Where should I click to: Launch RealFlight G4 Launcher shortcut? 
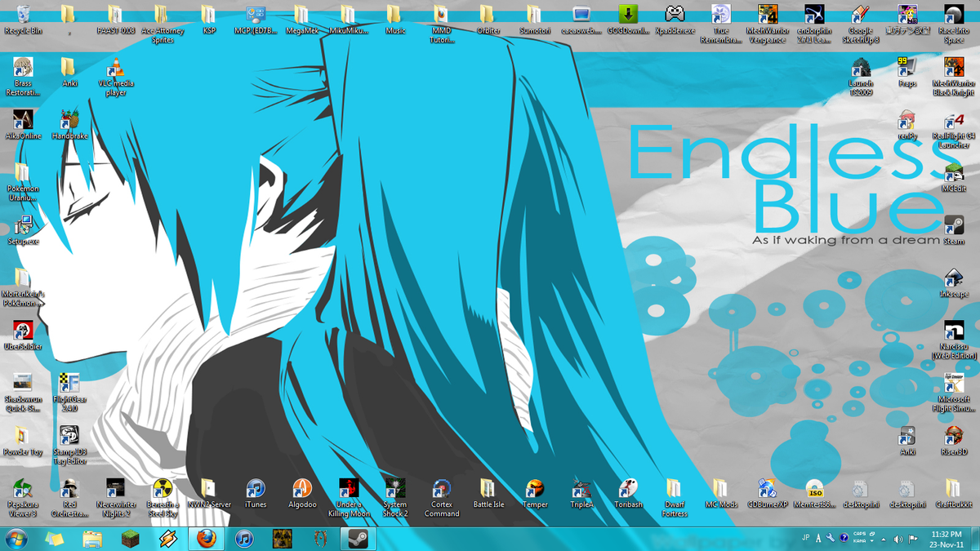click(954, 129)
